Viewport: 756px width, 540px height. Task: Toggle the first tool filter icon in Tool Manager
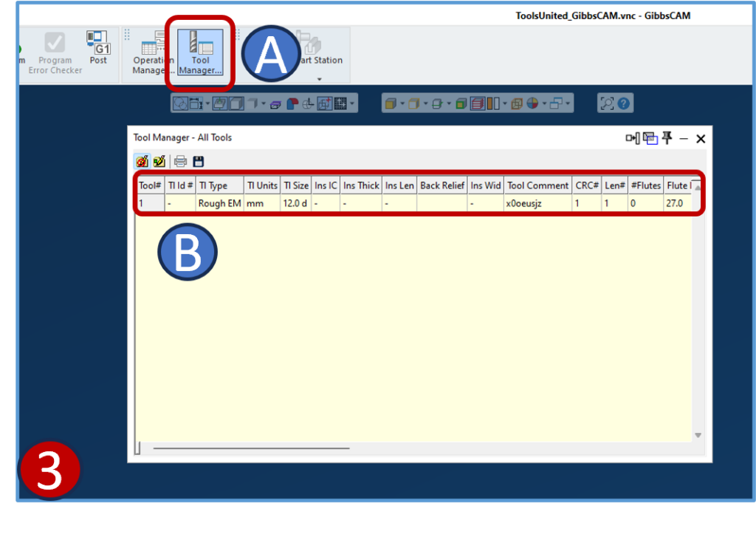(x=142, y=161)
